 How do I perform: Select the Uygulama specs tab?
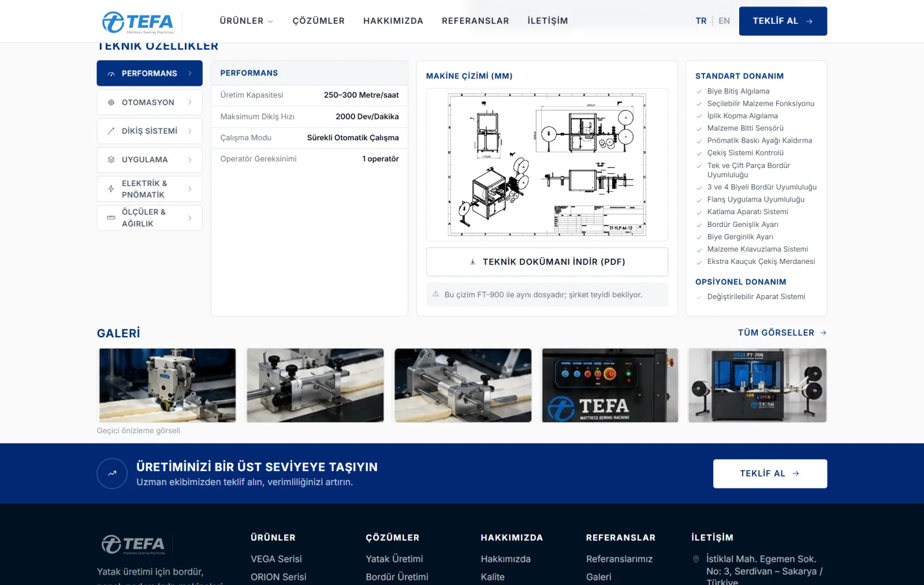coord(150,160)
